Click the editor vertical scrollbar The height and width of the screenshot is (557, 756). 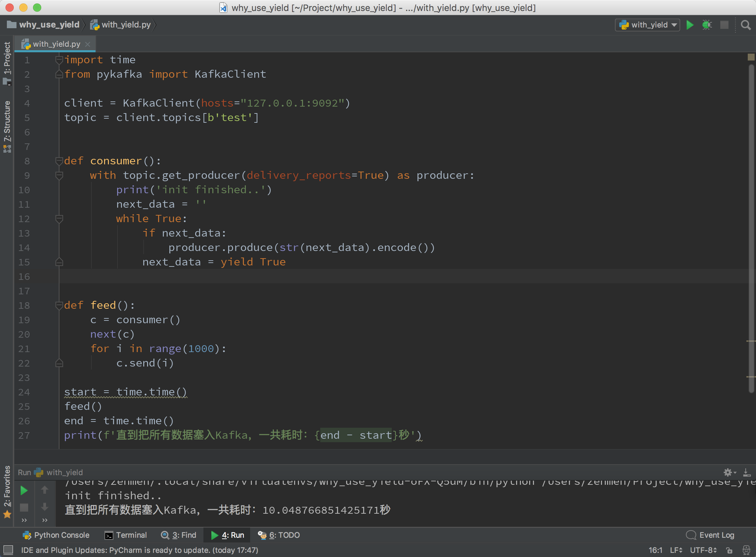751,227
